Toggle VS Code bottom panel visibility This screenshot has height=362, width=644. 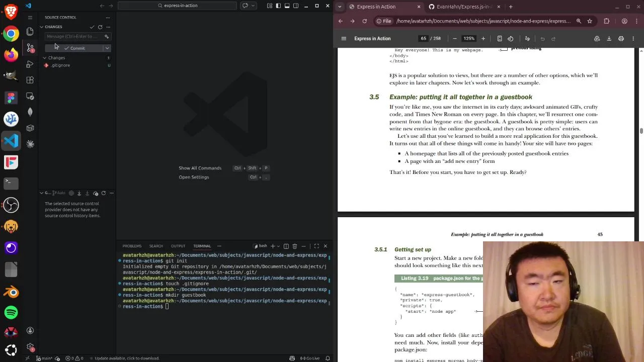click(287, 6)
